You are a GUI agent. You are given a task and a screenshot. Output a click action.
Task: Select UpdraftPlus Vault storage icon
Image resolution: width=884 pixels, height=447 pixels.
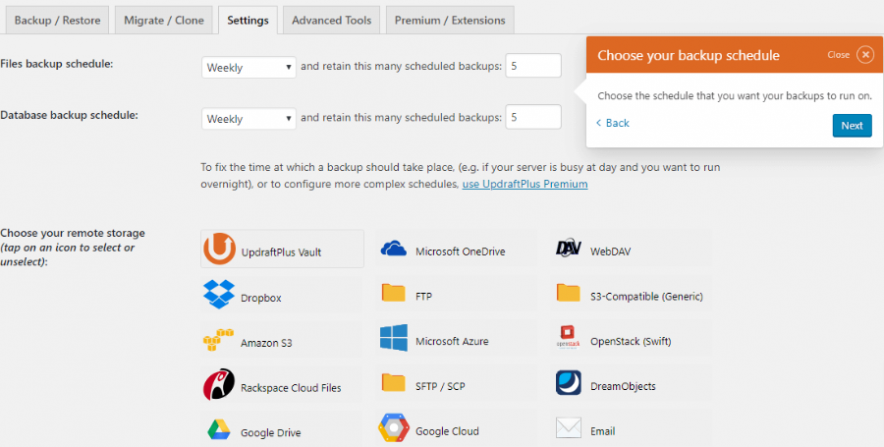(x=219, y=251)
